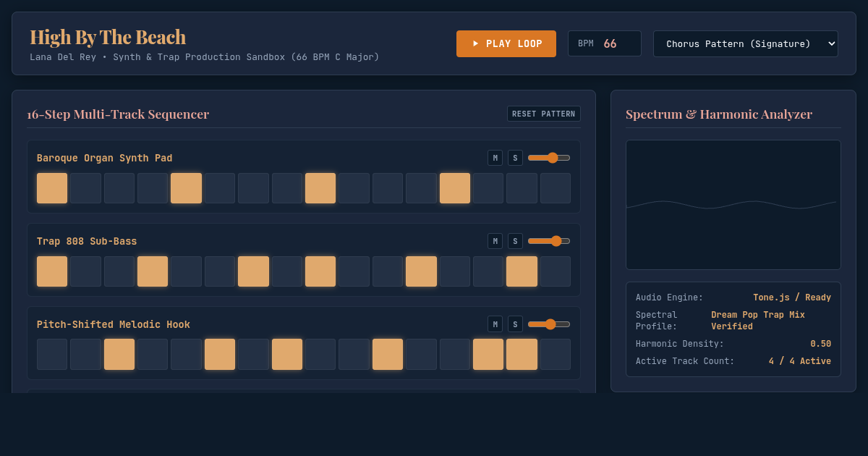
Task: Toggle step 8 on Pitch-Shifted Melodic Hook
Action: coord(287,355)
